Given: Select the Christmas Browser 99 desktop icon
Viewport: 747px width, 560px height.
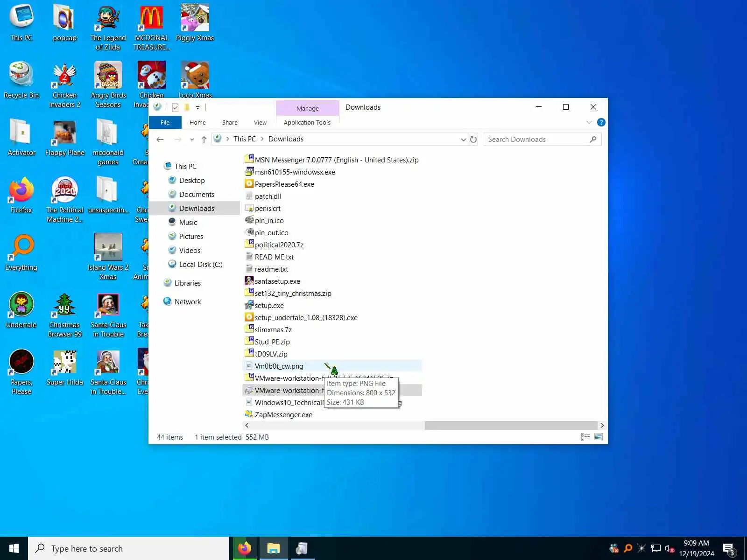Looking at the screenshot, I should point(65,315).
